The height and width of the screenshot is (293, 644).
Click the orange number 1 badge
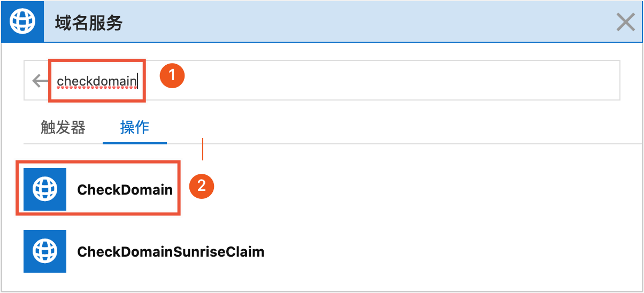172,76
